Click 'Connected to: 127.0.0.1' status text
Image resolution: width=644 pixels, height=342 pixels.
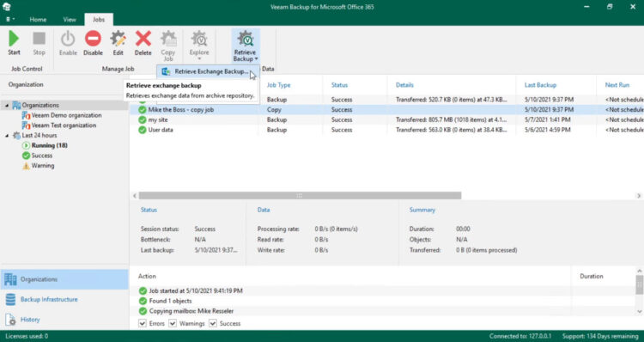tap(520, 336)
